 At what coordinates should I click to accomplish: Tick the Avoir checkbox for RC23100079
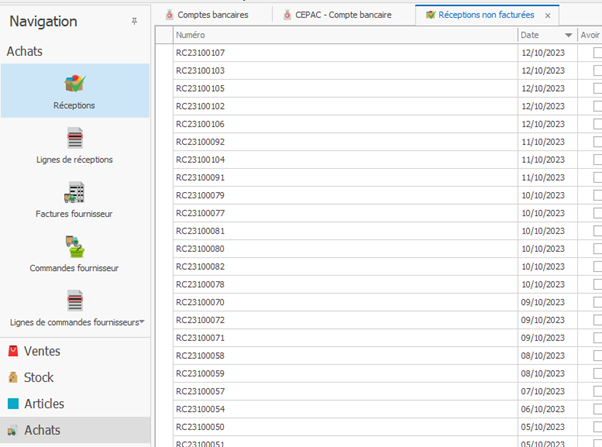coord(597,195)
